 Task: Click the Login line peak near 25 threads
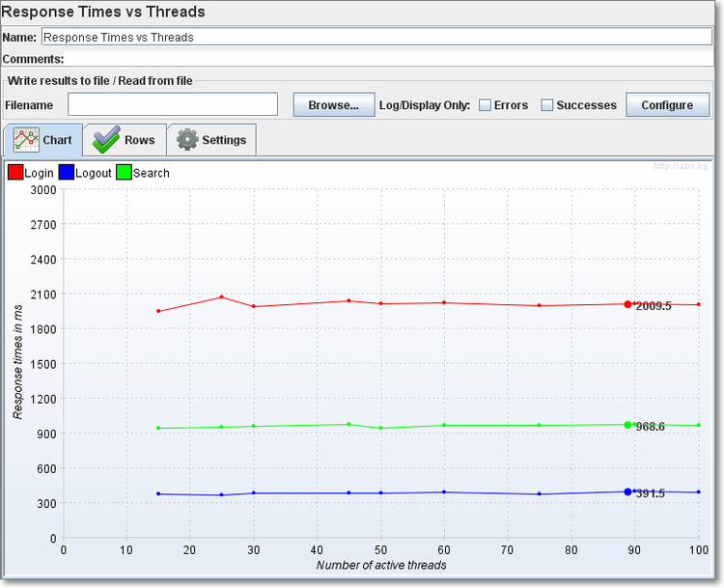[x=221, y=296]
